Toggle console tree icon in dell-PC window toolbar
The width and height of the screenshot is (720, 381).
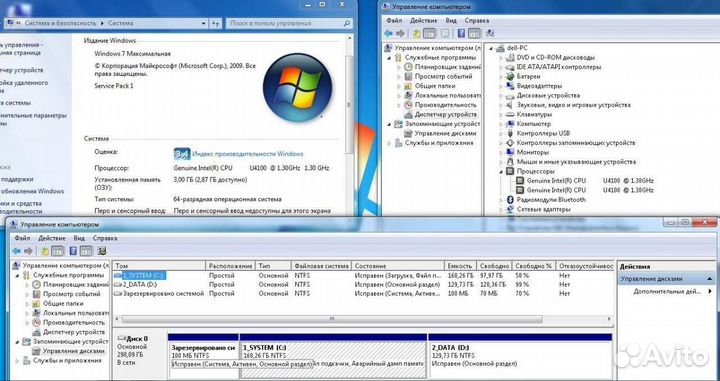coord(429,33)
